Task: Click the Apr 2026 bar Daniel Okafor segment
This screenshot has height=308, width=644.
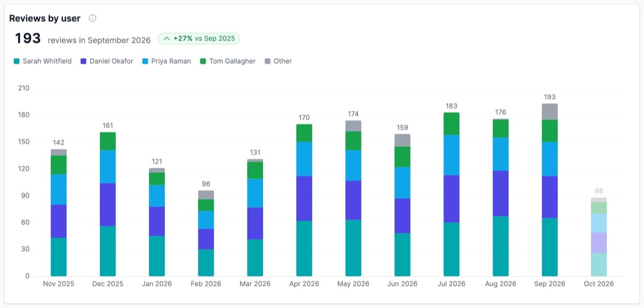Action: [x=304, y=198]
